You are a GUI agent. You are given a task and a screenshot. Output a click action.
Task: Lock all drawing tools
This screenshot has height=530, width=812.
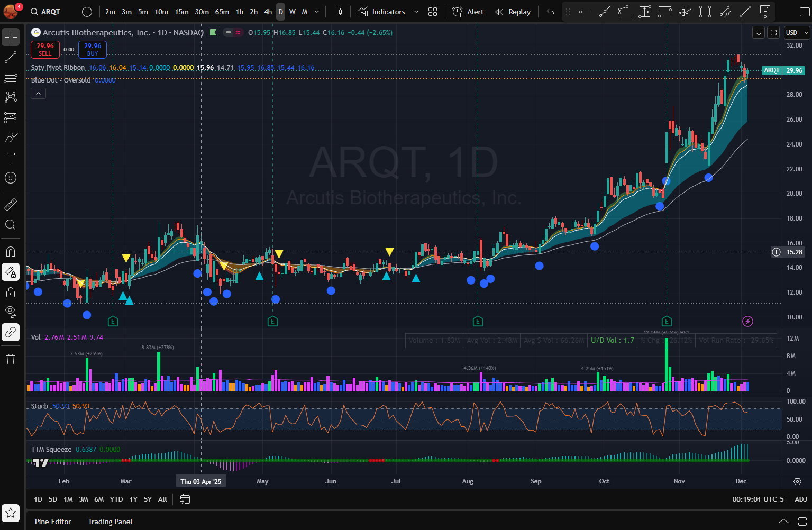coord(11,292)
